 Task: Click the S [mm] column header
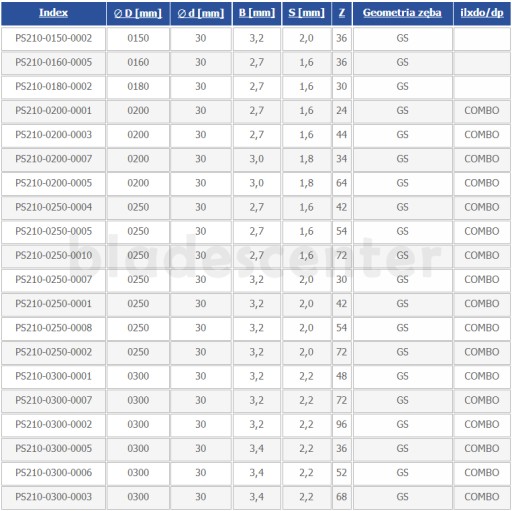tap(306, 13)
